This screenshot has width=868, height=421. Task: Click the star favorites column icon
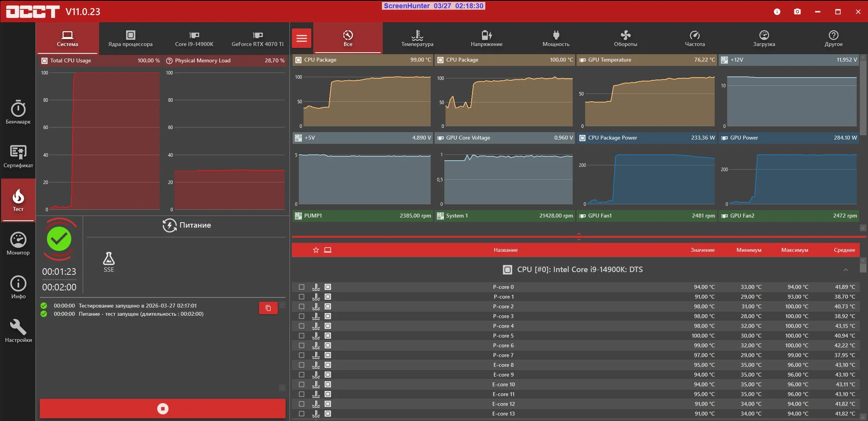[x=316, y=250]
